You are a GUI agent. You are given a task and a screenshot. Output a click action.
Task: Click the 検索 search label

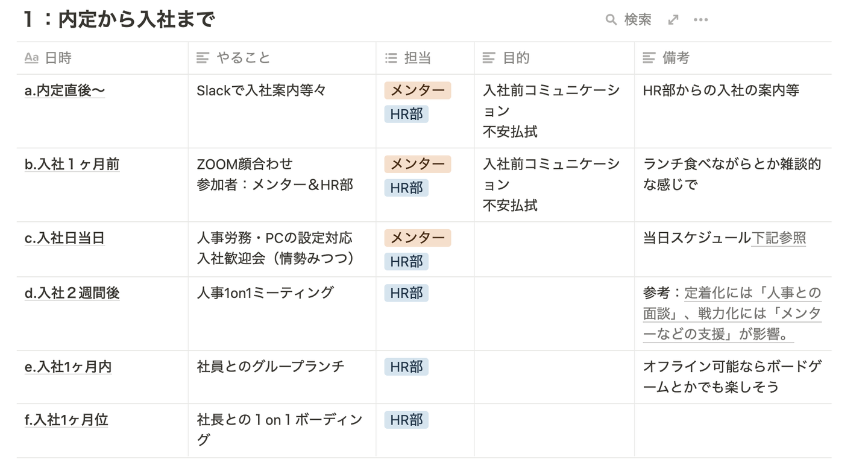(x=638, y=20)
